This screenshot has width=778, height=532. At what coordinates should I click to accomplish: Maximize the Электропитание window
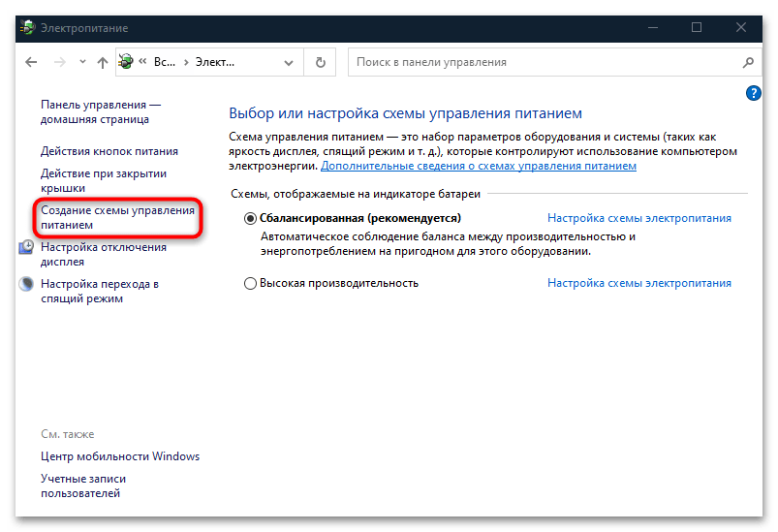tap(697, 28)
